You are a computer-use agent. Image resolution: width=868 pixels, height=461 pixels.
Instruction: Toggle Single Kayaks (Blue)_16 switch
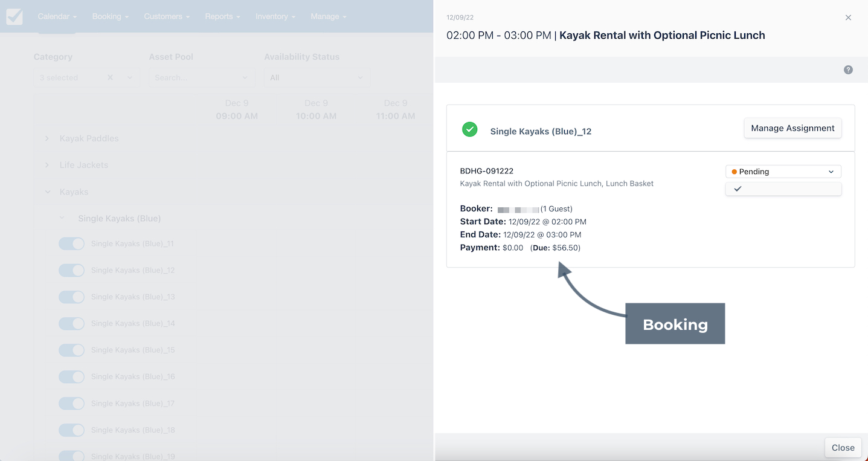[71, 376]
